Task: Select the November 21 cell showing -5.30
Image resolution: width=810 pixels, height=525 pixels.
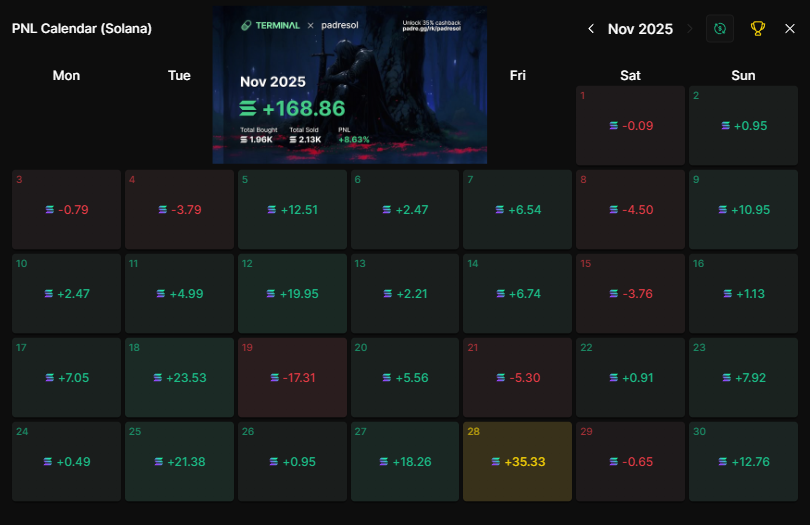Action: click(x=518, y=377)
